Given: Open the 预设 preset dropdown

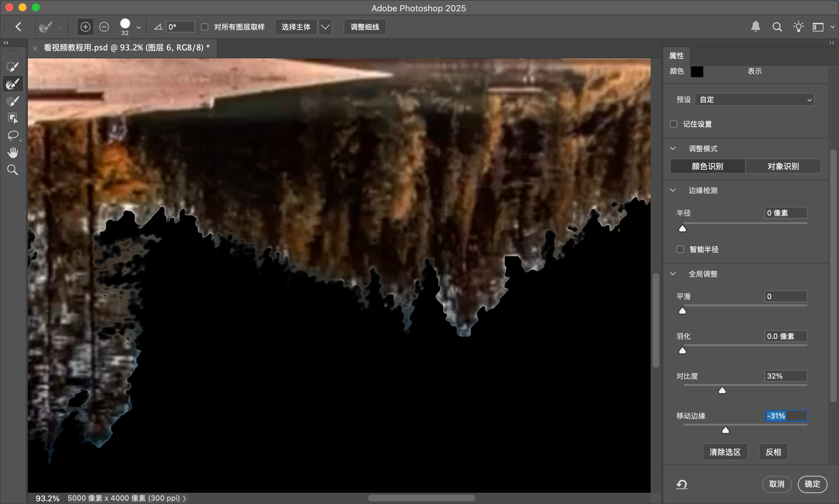Looking at the screenshot, I should [754, 99].
